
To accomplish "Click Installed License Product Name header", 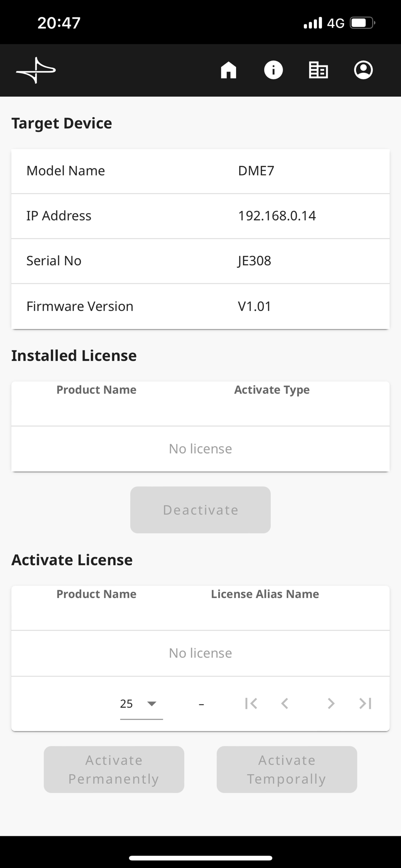I will click(96, 390).
